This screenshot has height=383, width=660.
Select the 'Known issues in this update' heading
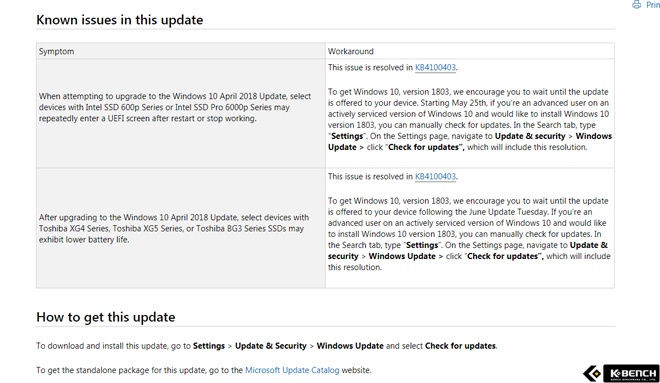click(120, 20)
